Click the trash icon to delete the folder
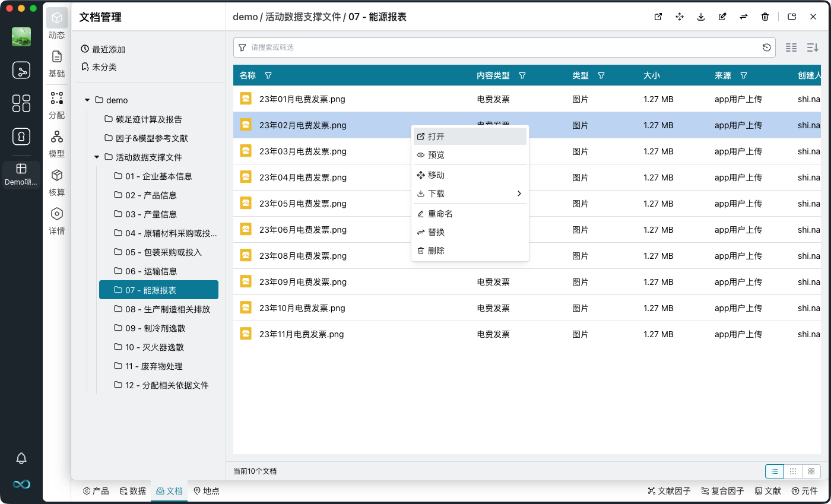The height and width of the screenshot is (504, 831). point(765,17)
